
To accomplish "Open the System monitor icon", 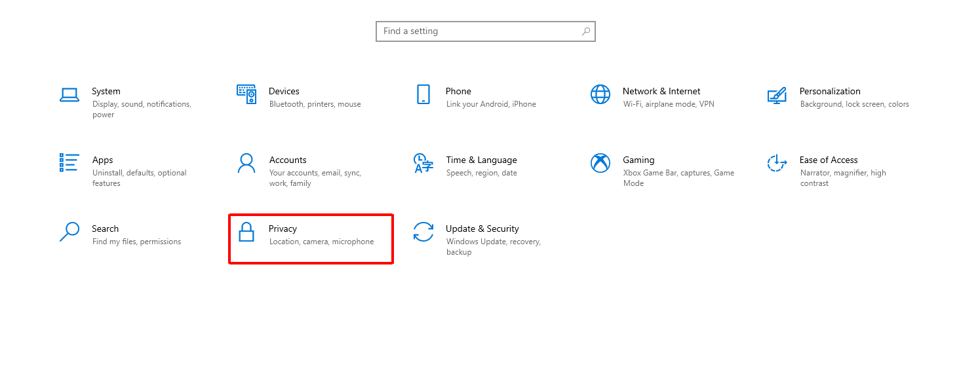I will click(69, 95).
